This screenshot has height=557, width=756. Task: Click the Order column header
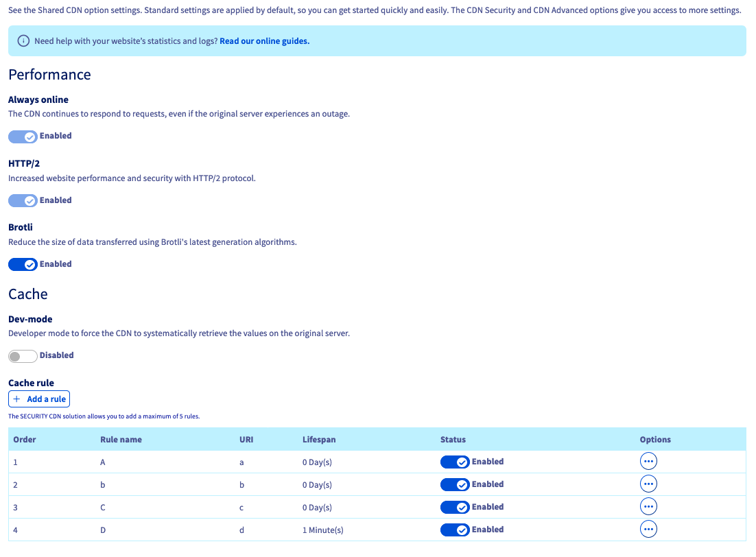point(25,440)
